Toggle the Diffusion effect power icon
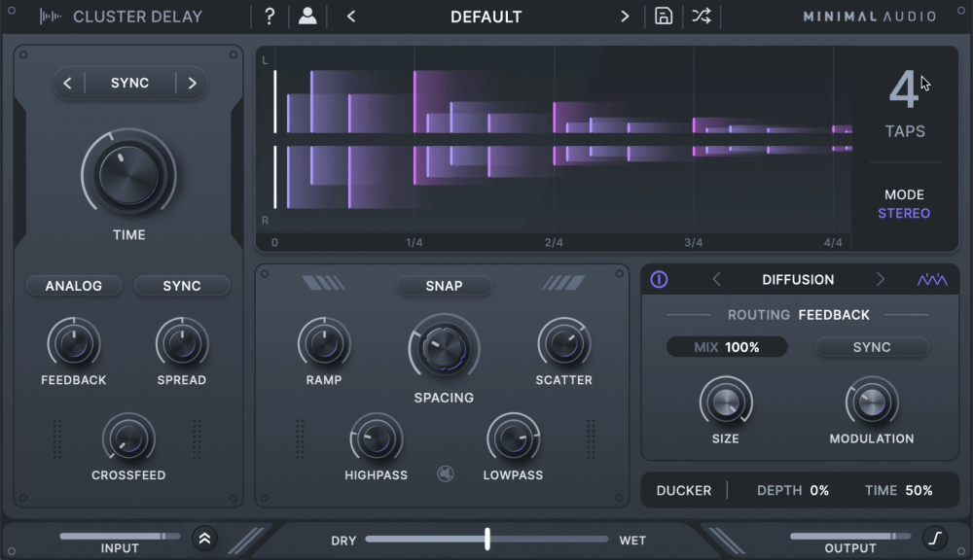This screenshot has width=973, height=560. (659, 280)
